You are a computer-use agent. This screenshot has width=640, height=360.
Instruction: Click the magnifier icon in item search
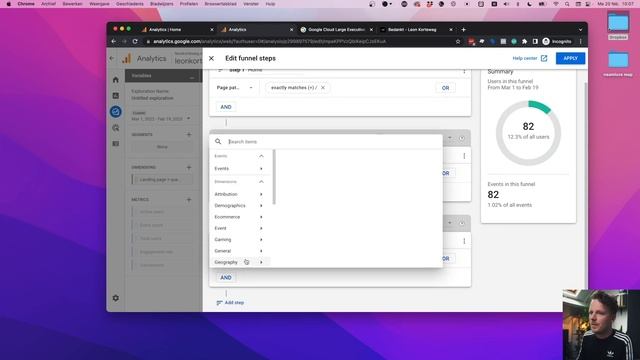point(218,142)
